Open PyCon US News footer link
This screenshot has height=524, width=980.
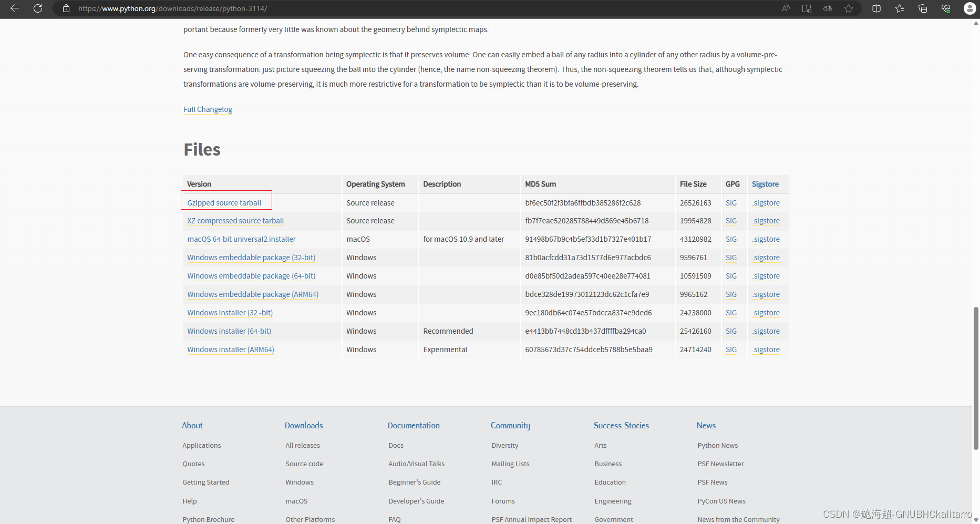coord(721,501)
